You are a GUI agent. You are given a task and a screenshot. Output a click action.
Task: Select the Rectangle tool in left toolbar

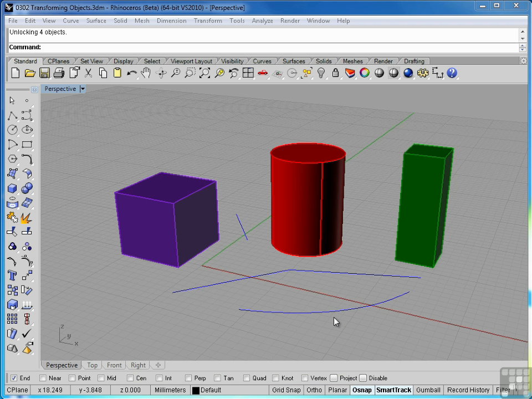click(x=27, y=144)
